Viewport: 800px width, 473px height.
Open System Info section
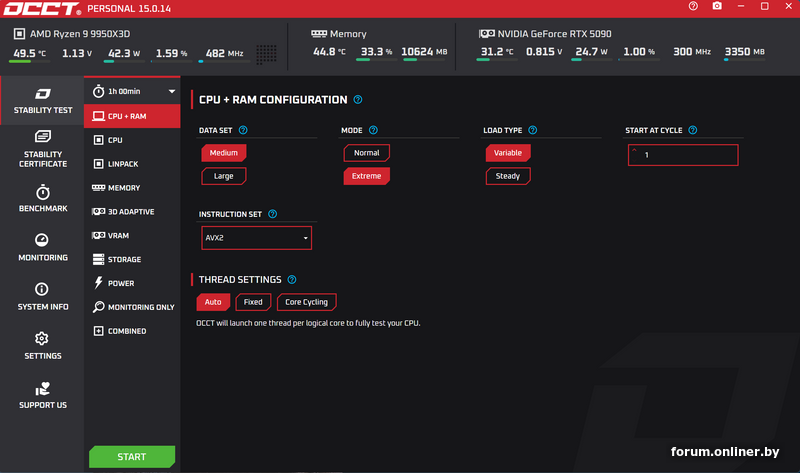43,296
